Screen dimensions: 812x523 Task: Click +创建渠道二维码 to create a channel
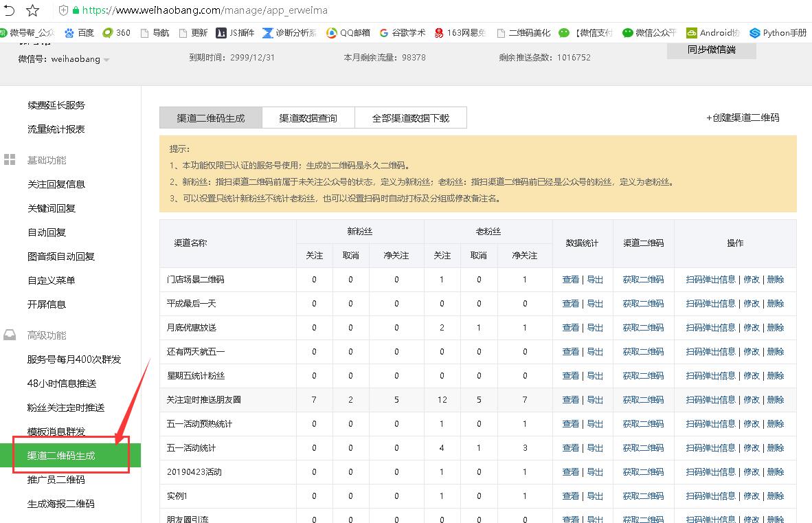(743, 118)
